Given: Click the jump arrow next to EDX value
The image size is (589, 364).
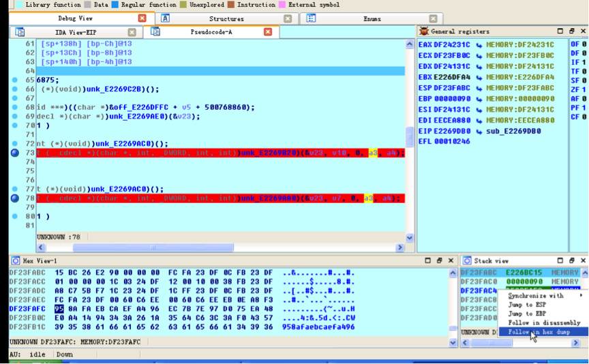Looking at the screenshot, I should tap(479, 67).
